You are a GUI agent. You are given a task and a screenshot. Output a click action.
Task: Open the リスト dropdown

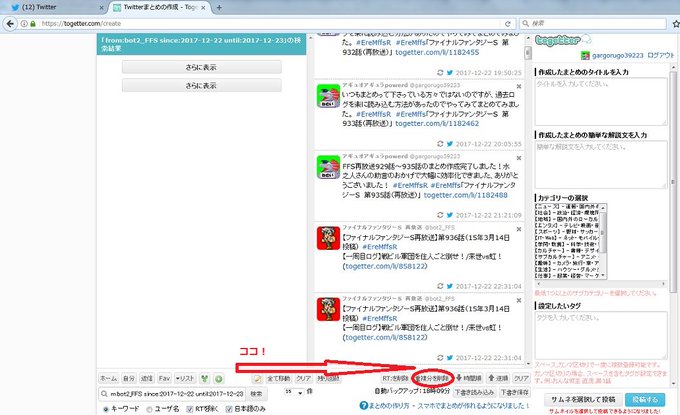coord(184,379)
